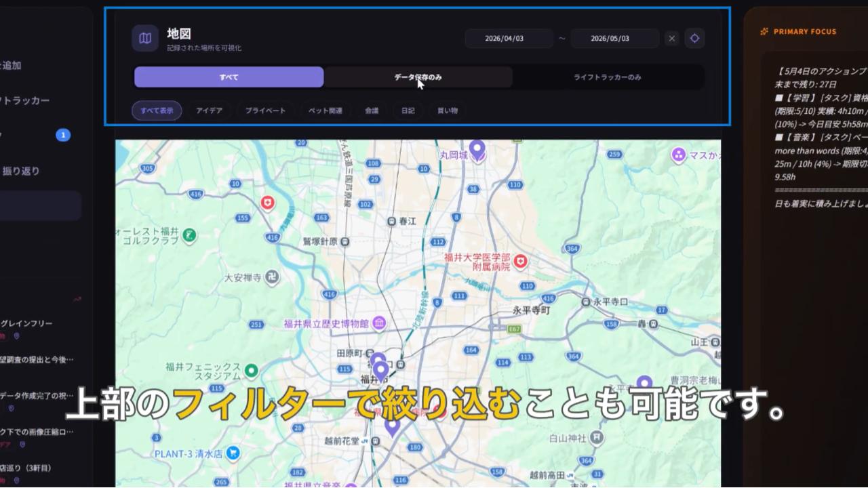Viewport: 868px width, 488px height.
Task: Select the 丸岡城 purple map pin
Action: point(477,150)
